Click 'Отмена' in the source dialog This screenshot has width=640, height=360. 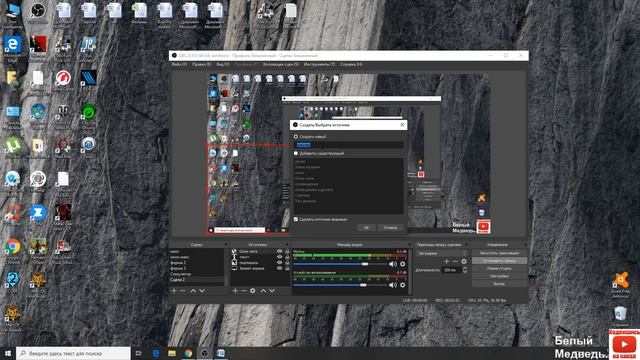click(x=390, y=228)
